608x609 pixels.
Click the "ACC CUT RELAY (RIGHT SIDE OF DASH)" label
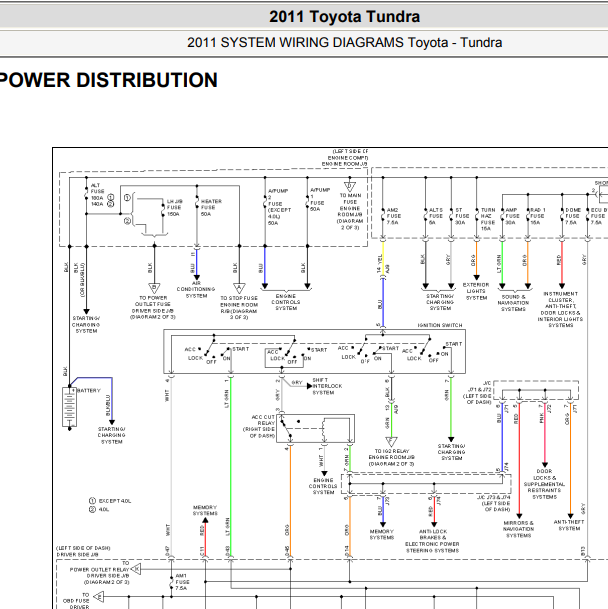259,426
